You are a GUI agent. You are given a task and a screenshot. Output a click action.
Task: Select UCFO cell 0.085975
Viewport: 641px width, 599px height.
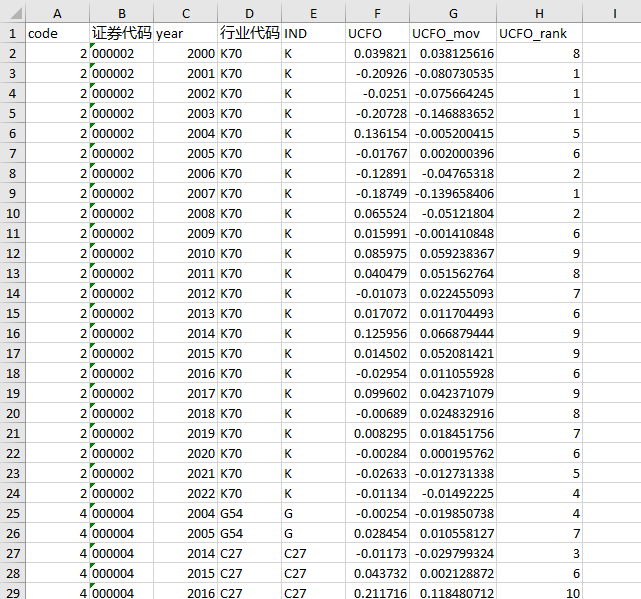coord(377,254)
